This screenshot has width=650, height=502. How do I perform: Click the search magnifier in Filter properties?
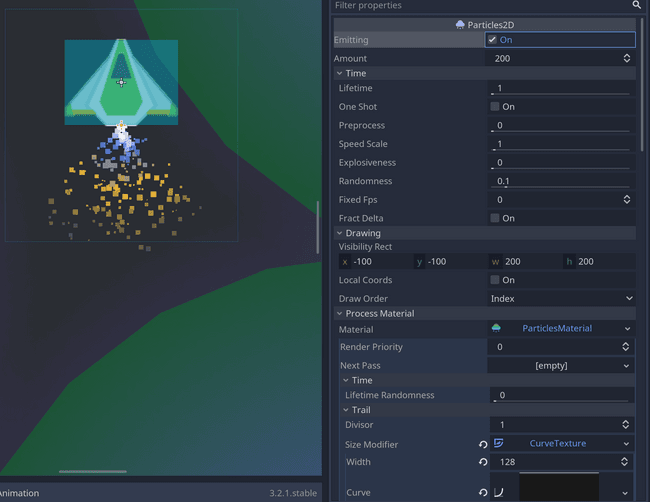(x=636, y=5)
